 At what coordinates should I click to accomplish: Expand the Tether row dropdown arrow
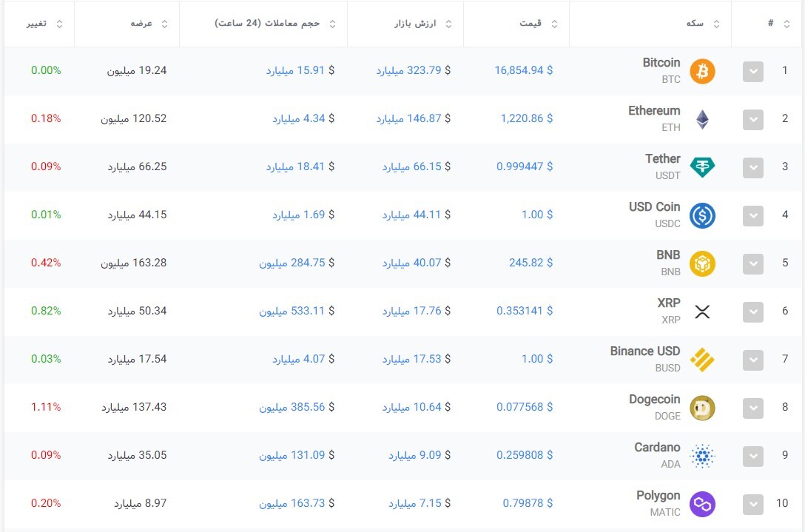tap(752, 168)
